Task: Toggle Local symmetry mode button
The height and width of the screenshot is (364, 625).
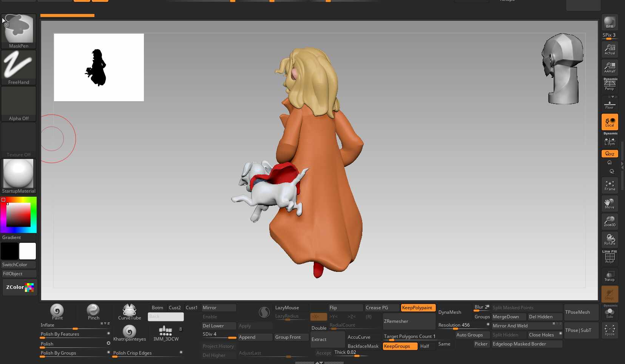Action: [x=610, y=122]
